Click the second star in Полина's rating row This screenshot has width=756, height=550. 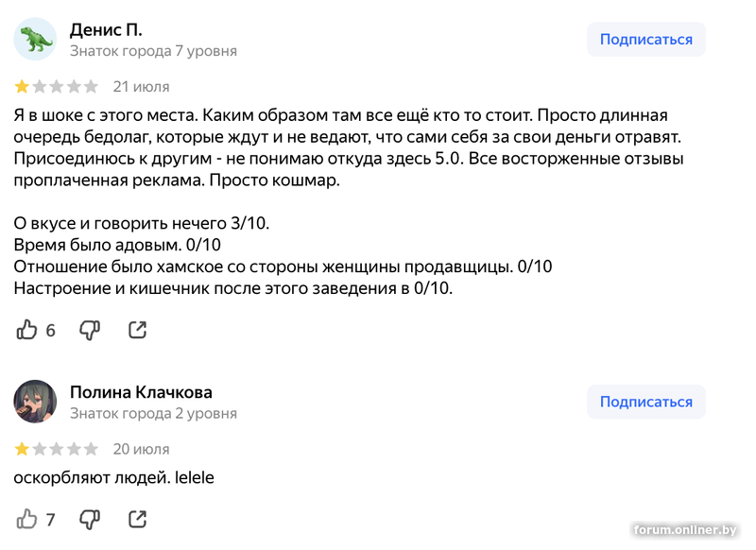(x=39, y=449)
